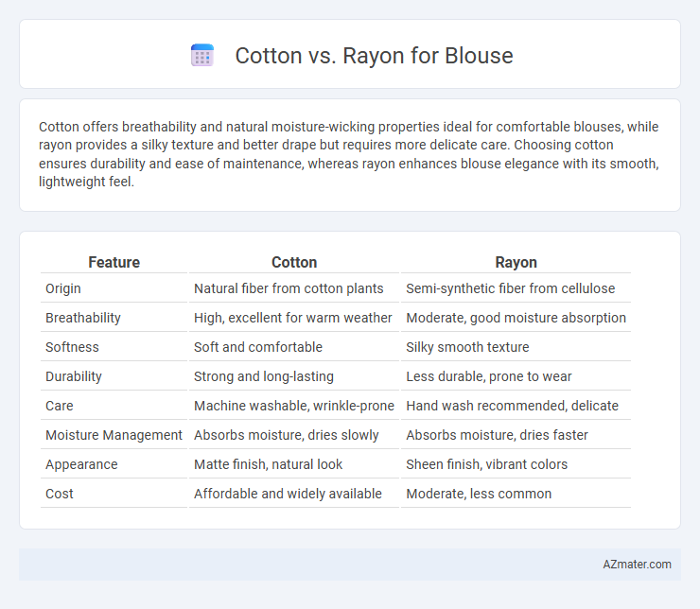Click the 'Cost' row label
This screenshot has width=700, height=609.
[59, 494]
